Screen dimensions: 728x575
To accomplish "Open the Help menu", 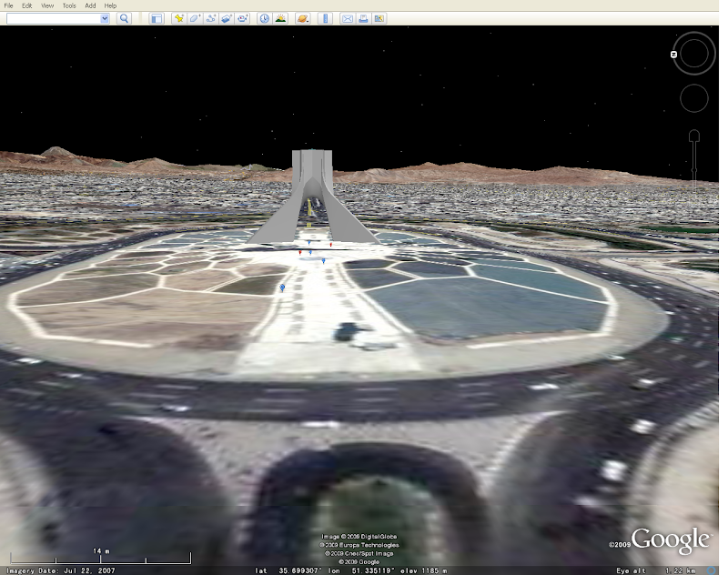I will click(x=110, y=5).
